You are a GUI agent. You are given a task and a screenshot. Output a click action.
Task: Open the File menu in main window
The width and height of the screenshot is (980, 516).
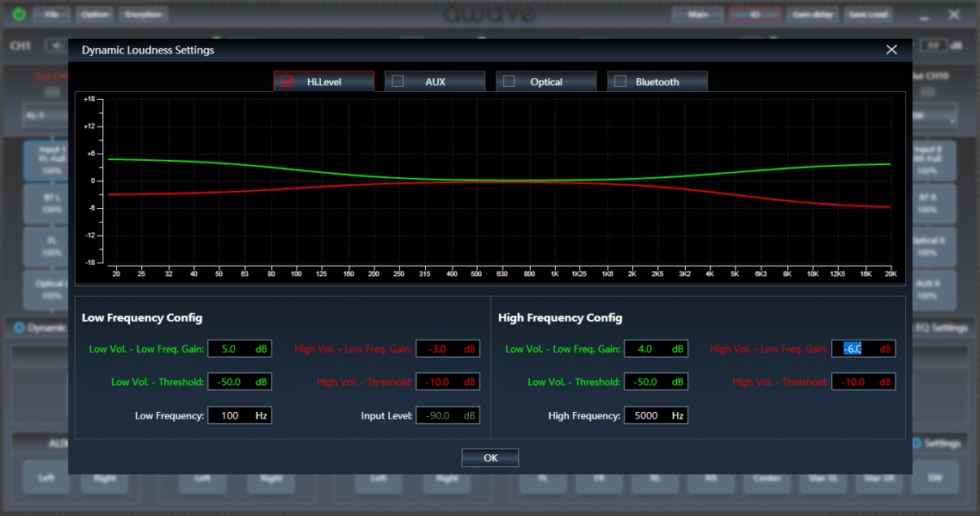click(x=52, y=15)
